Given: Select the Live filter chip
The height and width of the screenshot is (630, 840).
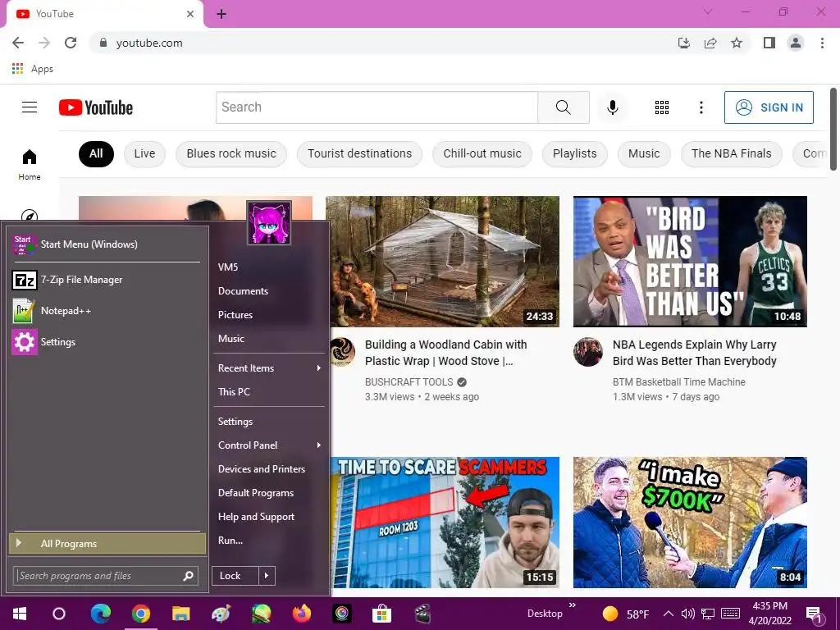Looking at the screenshot, I should point(144,153).
